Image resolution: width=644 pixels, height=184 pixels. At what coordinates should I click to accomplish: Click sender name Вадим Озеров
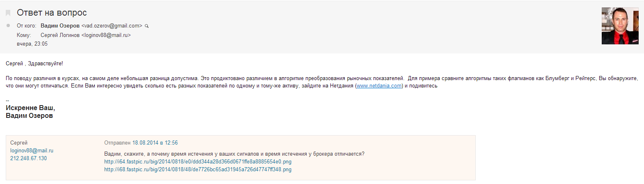(x=60, y=26)
